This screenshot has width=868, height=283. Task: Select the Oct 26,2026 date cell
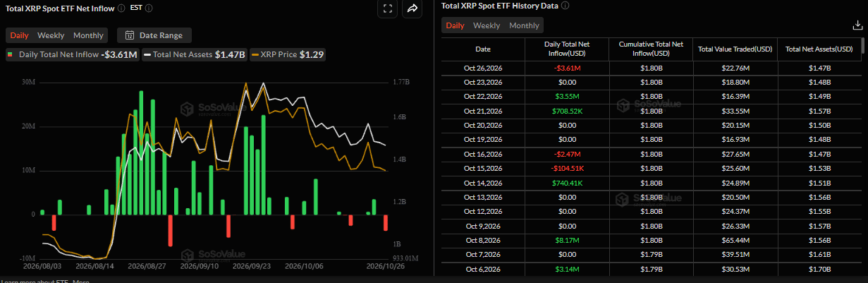[x=483, y=68]
